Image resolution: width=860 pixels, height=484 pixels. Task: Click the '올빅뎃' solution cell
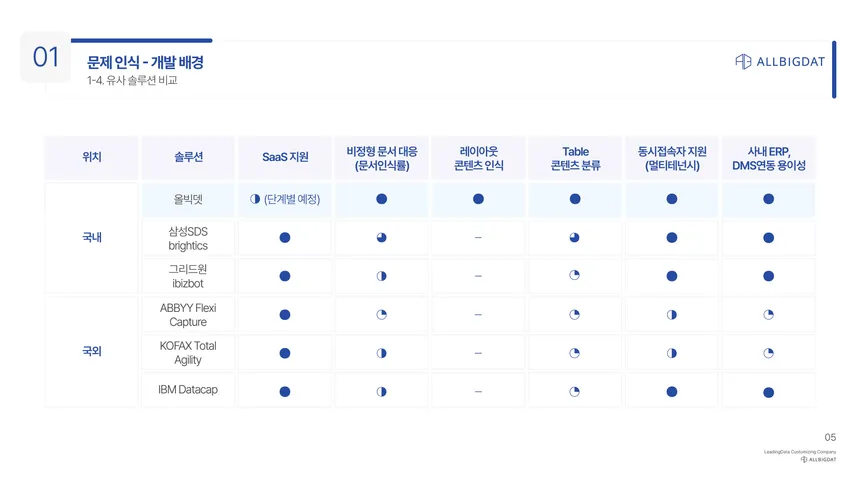188,199
